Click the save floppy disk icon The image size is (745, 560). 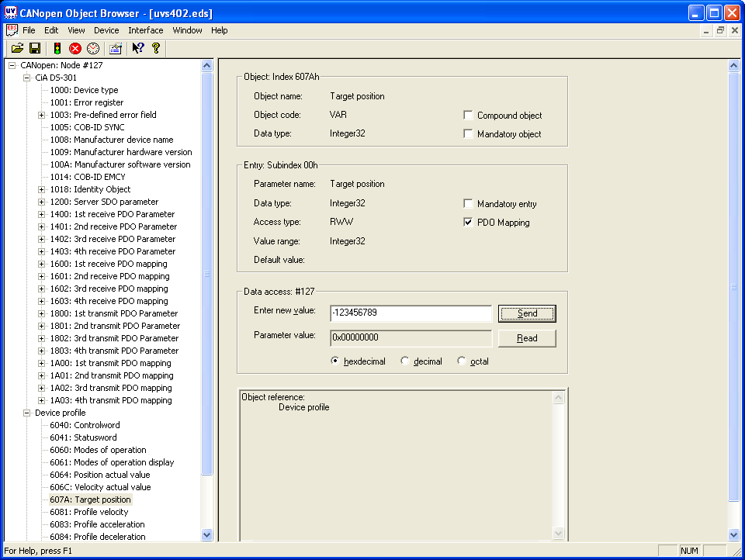pyautogui.click(x=35, y=48)
